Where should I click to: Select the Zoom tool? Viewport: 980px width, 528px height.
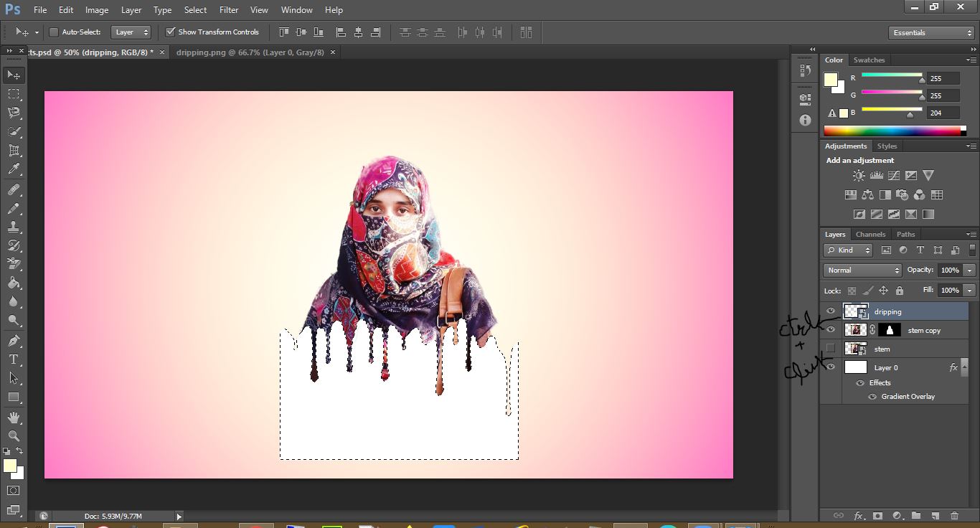coord(13,435)
